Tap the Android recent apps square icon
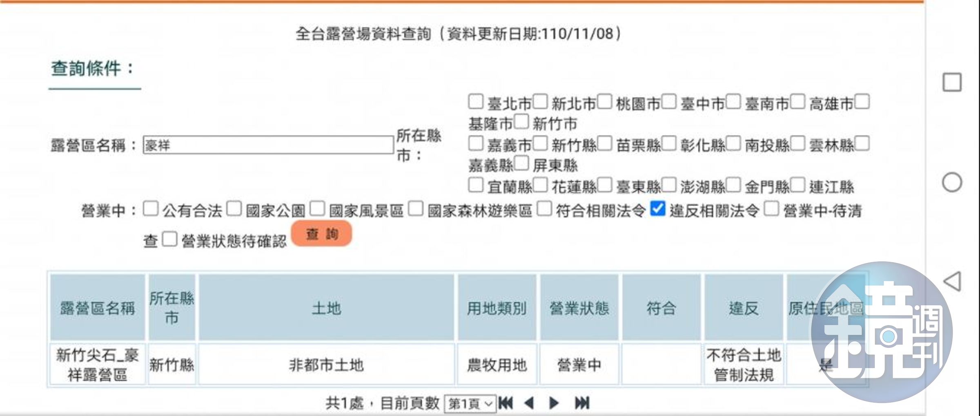Image resolution: width=980 pixels, height=416 pixels. [952, 83]
